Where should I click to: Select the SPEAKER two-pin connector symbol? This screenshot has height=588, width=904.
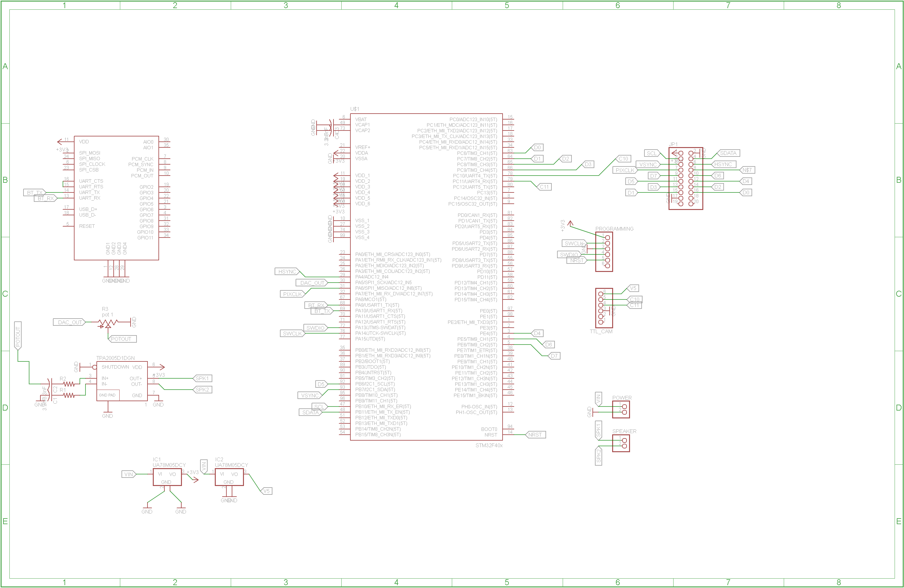click(621, 443)
